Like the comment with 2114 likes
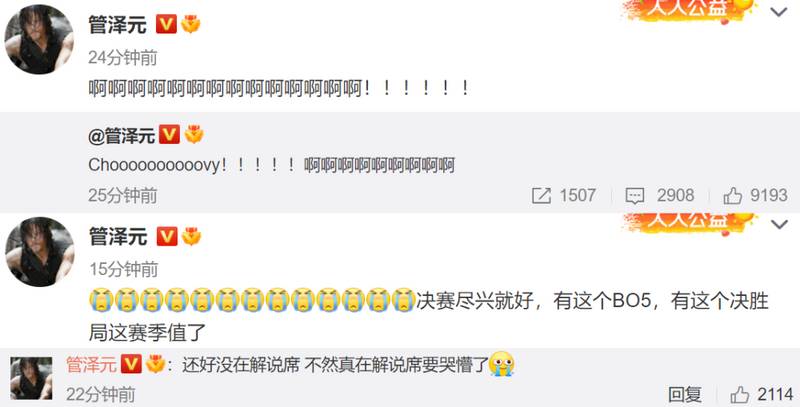The width and height of the screenshot is (800, 407). [739, 394]
